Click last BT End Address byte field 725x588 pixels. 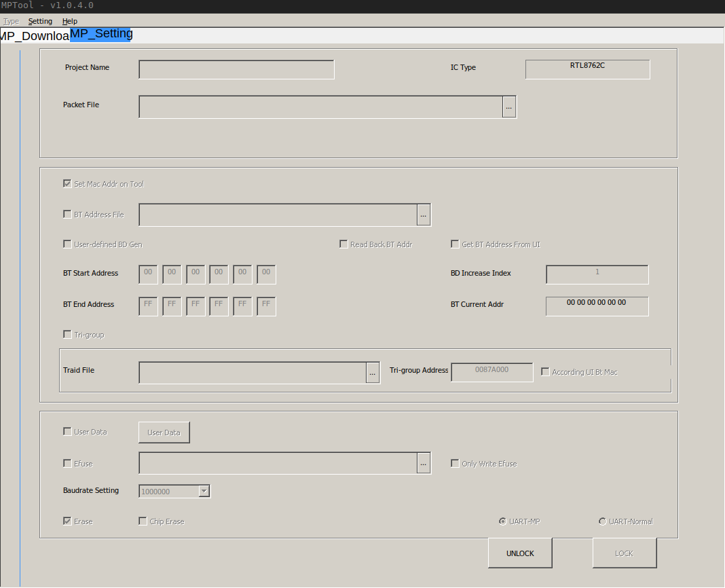coord(266,306)
